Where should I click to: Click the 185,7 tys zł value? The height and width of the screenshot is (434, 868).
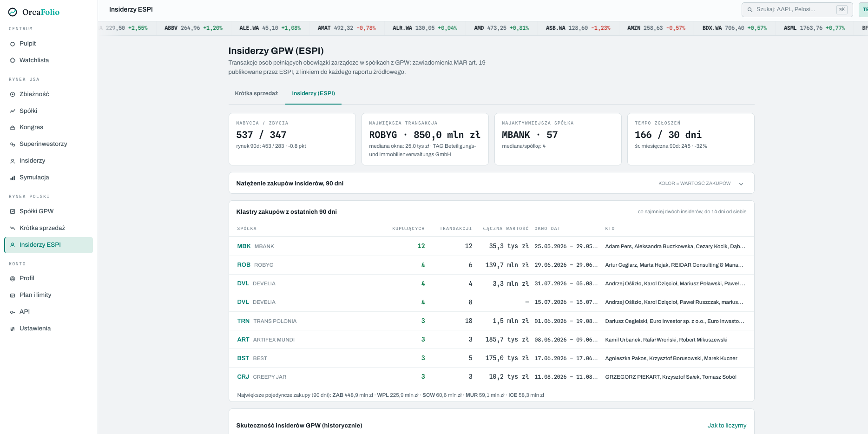(x=507, y=340)
